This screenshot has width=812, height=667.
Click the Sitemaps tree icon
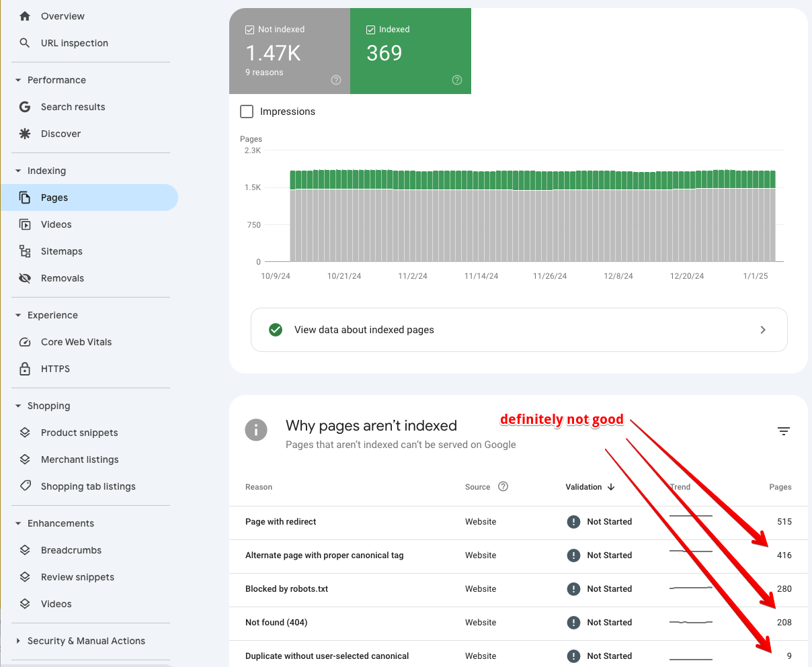25,251
